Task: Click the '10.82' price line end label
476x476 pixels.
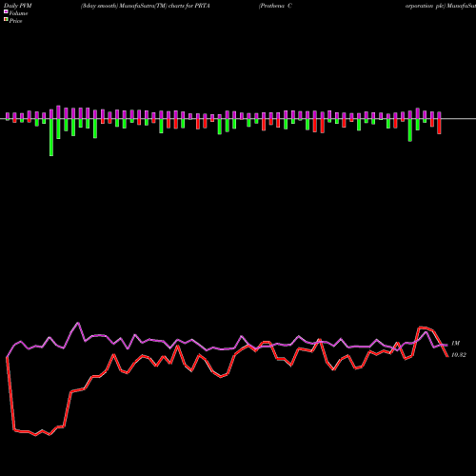Action: [459, 355]
